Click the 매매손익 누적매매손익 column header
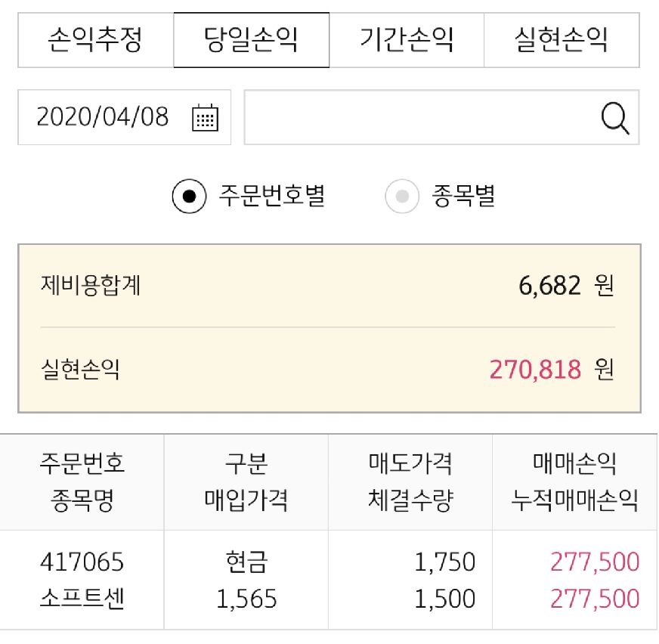Screen dimensions: 659x644 coord(574,482)
